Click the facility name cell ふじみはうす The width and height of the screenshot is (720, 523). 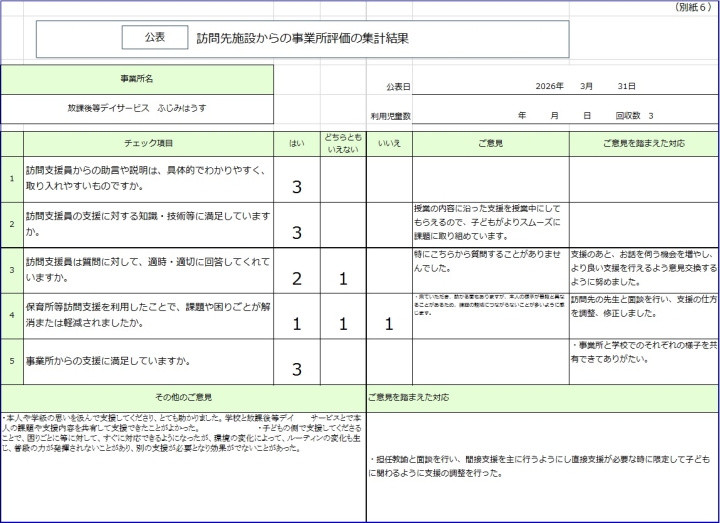coord(137,107)
